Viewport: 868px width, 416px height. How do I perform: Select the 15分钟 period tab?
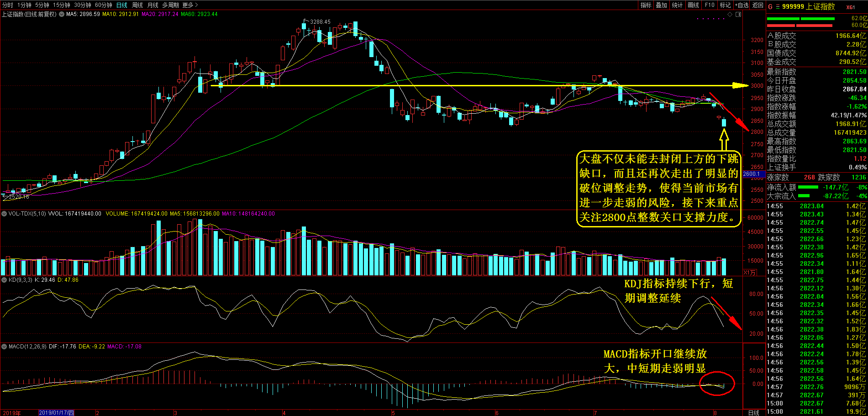61,5
